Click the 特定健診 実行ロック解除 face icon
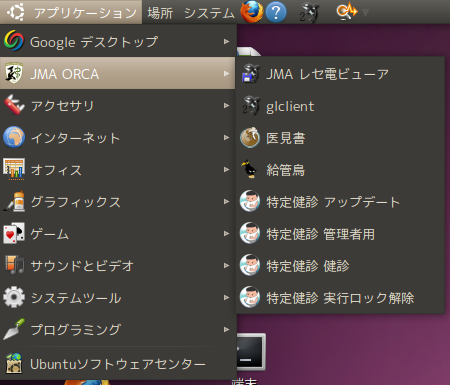The image size is (450, 385). coord(250,297)
